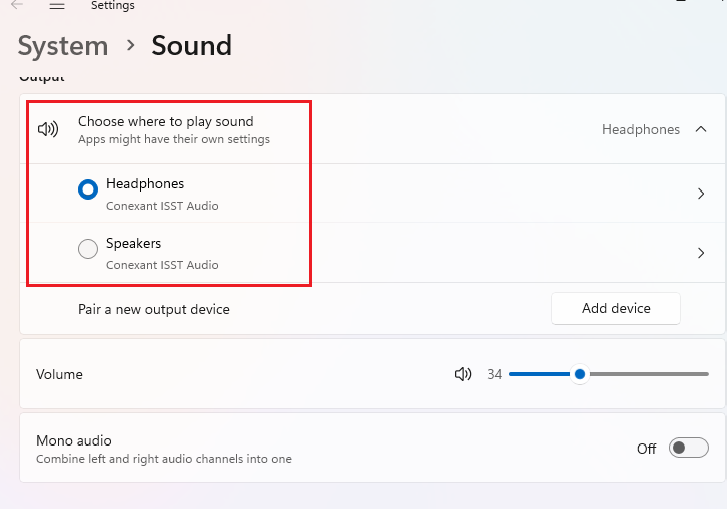Screen dimensions: 727x509
Task: Click the Mono audio label
Action: click(x=74, y=440)
